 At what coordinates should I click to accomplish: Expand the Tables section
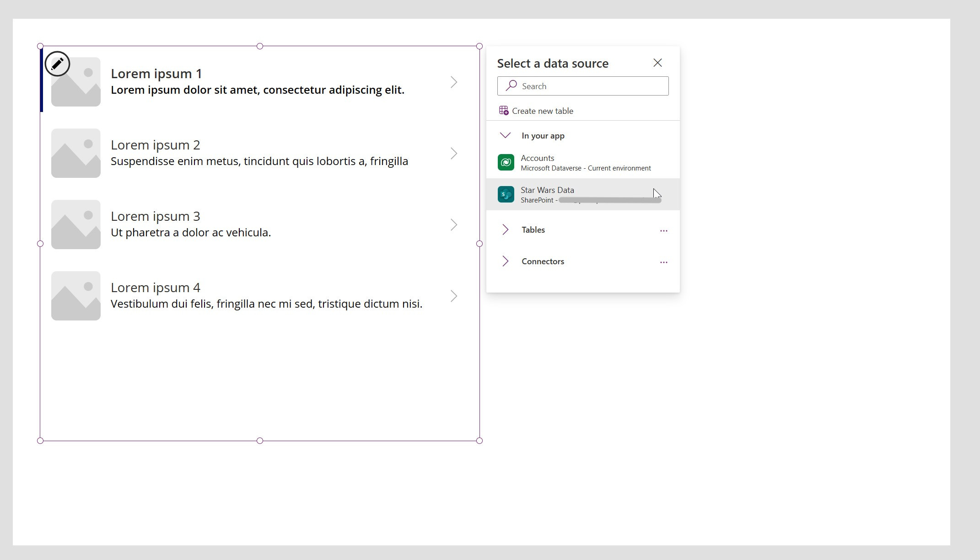click(505, 230)
